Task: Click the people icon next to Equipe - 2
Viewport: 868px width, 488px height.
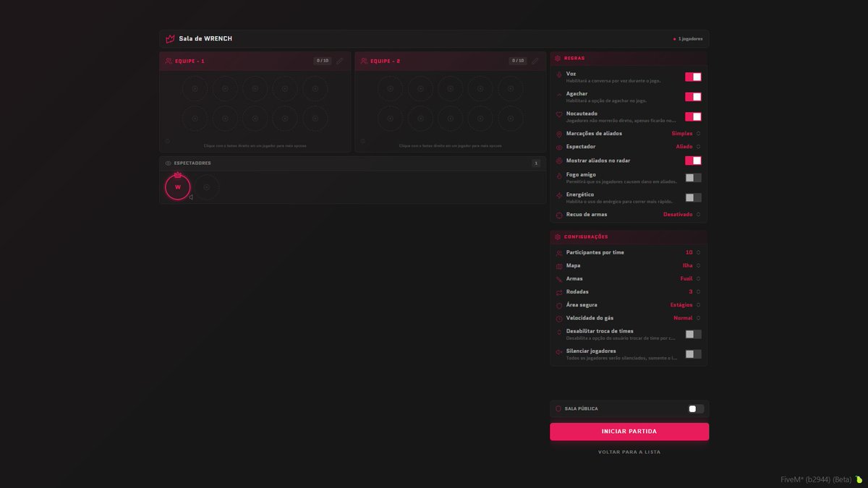Action: pyautogui.click(x=364, y=61)
